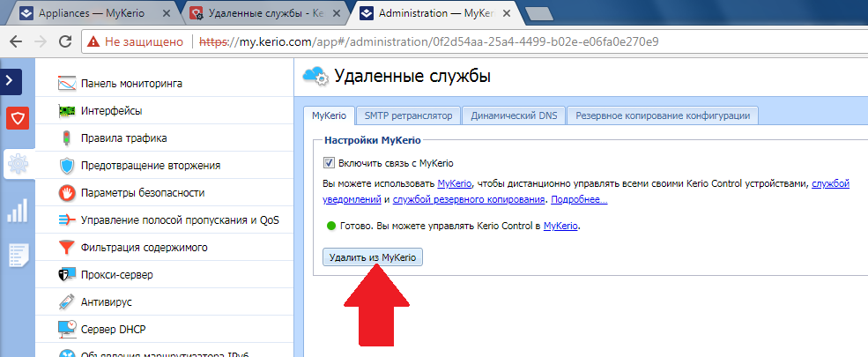Select the gear configuration sidebar icon
This screenshot has width=868, height=357.
(x=18, y=164)
